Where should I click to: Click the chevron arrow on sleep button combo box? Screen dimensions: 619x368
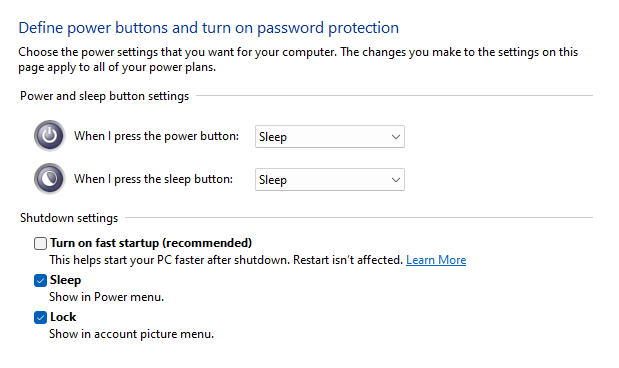(396, 180)
